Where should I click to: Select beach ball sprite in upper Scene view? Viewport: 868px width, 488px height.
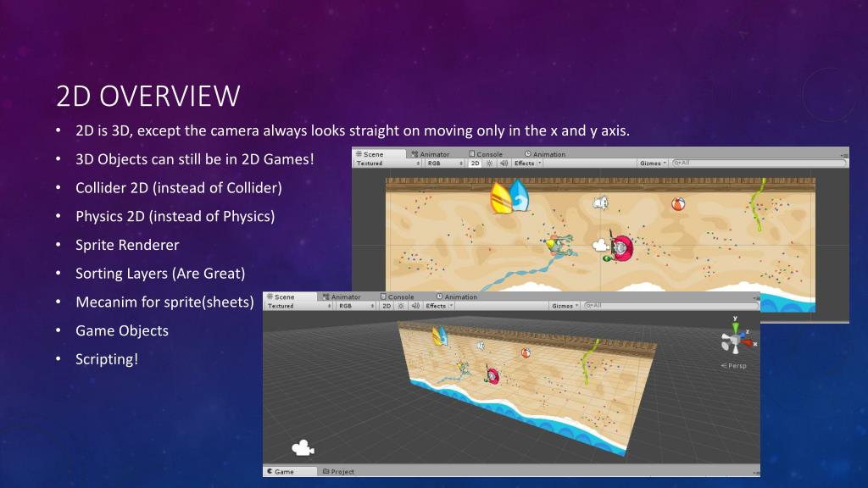click(678, 204)
